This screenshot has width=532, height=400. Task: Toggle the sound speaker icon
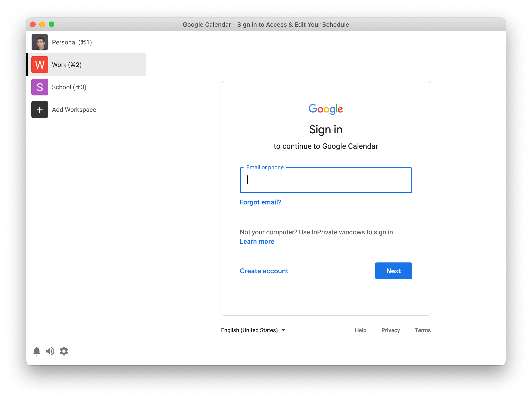50,351
